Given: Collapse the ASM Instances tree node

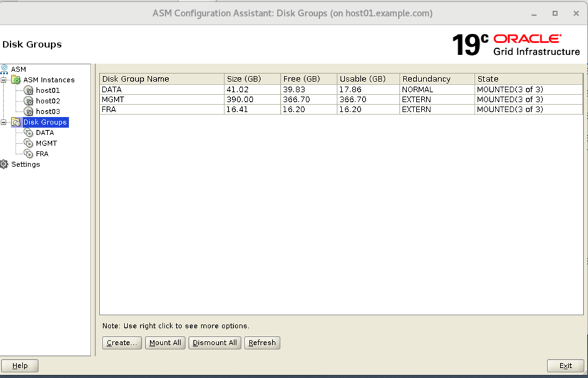Looking at the screenshot, I should (x=4, y=80).
